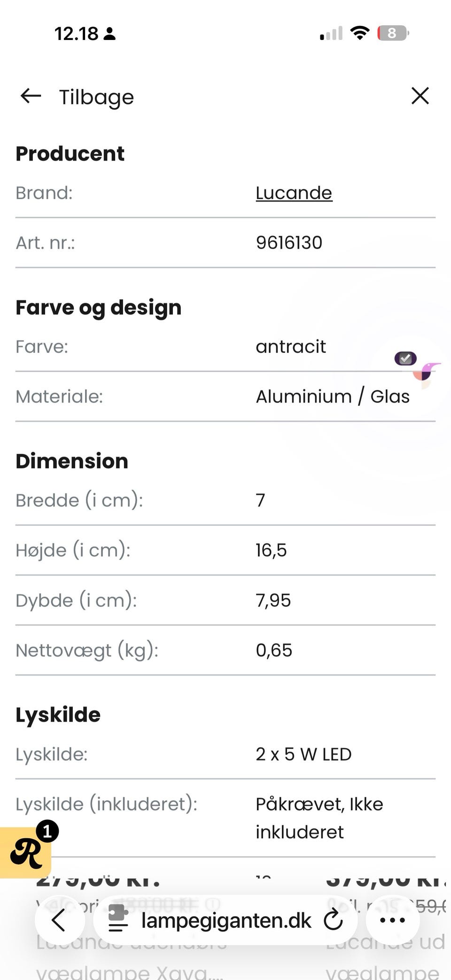Select the article number 9616130

coord(289,243)
